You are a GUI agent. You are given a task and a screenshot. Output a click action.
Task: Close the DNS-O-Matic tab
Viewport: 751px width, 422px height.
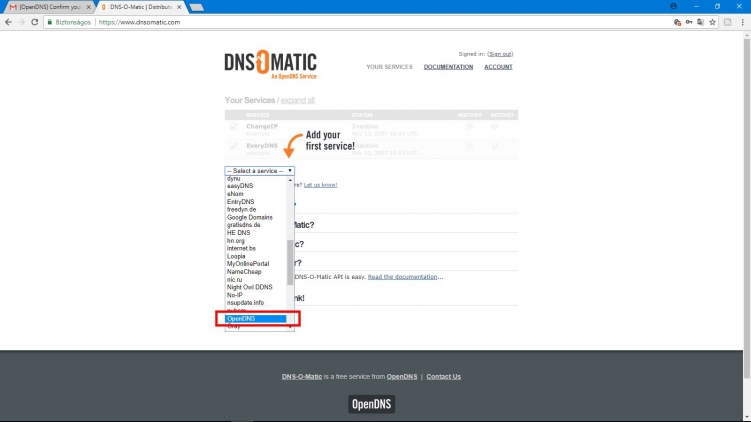click(179, 7)
